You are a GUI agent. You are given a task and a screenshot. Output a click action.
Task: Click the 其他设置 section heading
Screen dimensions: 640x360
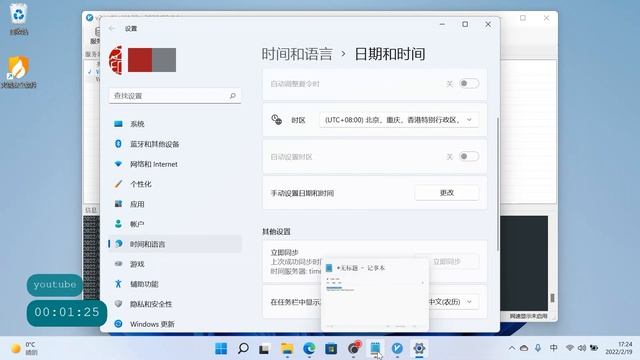[x=276, y=231]
